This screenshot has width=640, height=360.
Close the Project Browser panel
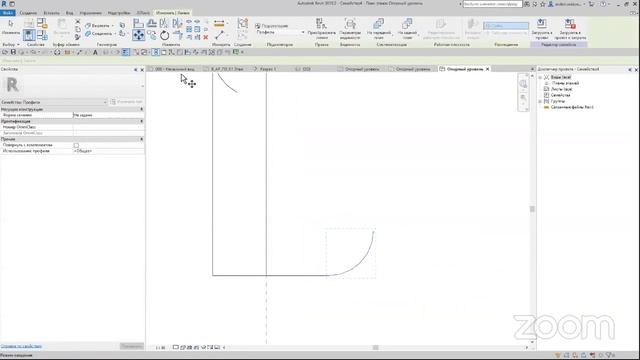pyautogui.click(x=636, y=70)
